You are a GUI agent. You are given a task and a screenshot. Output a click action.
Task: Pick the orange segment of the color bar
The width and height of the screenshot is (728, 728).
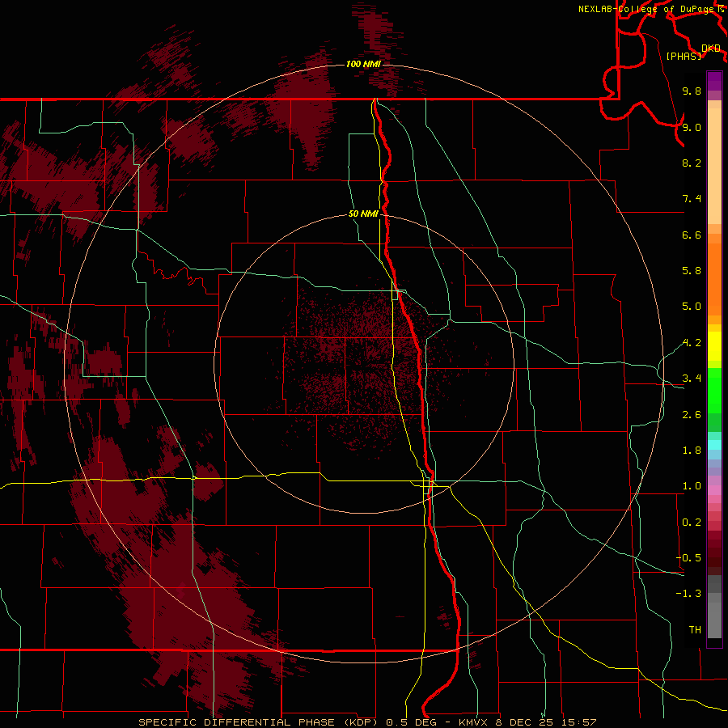click(714, 280)
